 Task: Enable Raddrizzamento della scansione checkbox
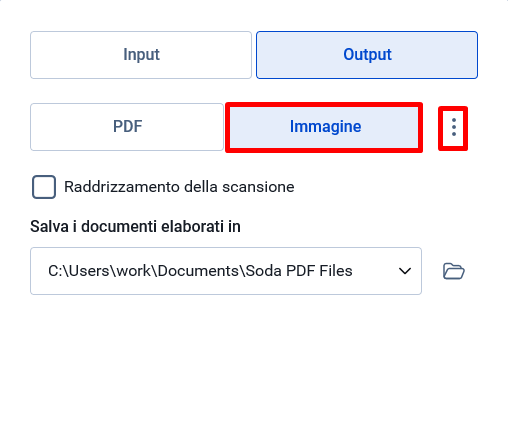(44, 187)
